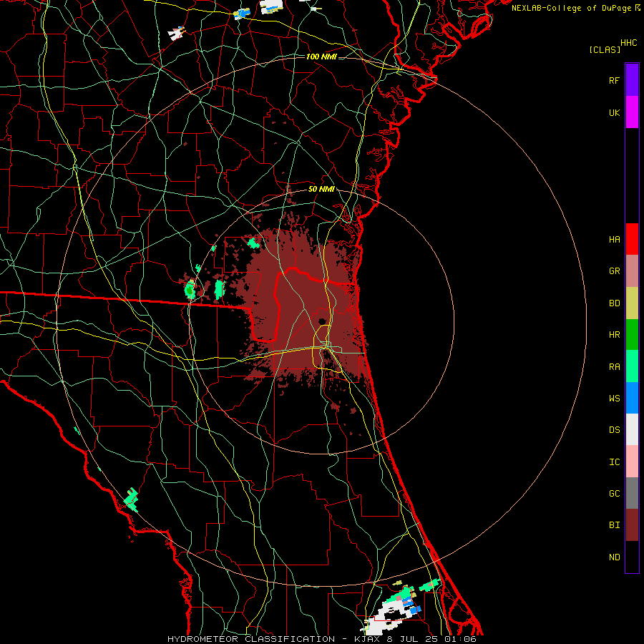Image resolution: width=644 pixels, height=644 pixels.
Task: Click the HA legend label
Action: click(614, 240)
